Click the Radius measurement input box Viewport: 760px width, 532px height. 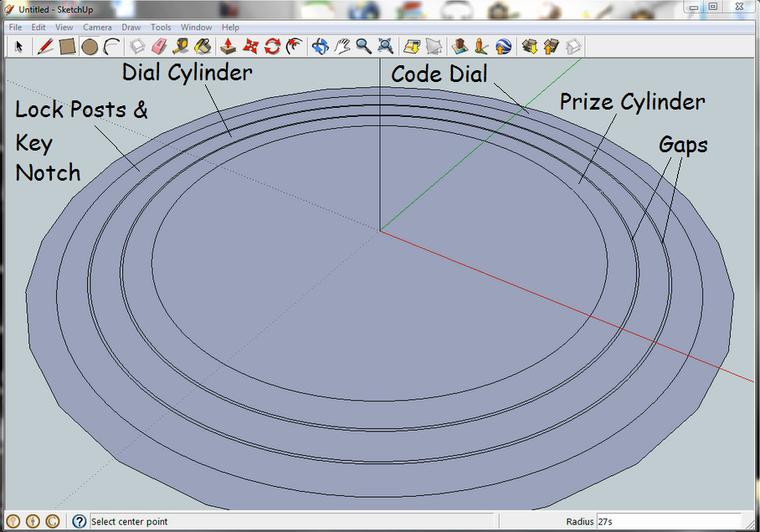click(x=669, y=521)
